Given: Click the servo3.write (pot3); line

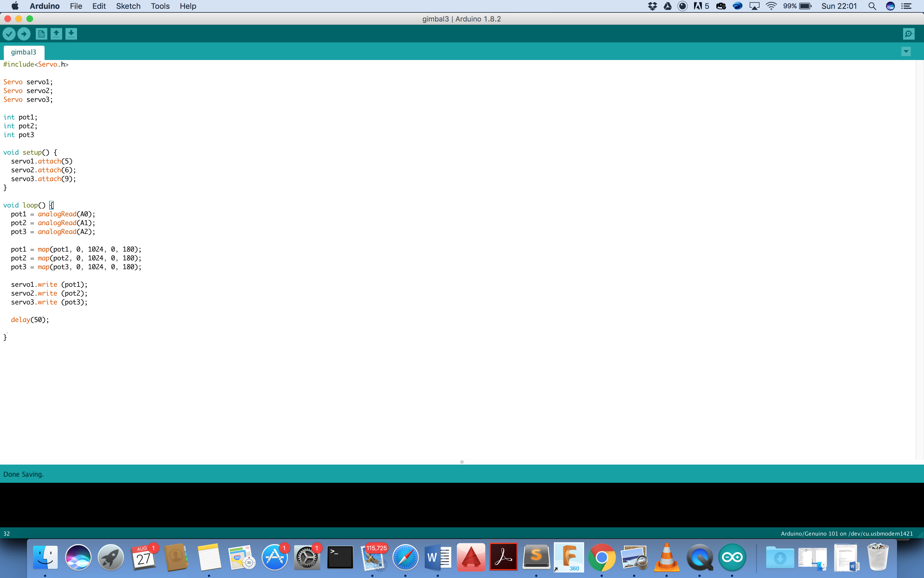Looking at the screenshot, I should coord(49,302).
